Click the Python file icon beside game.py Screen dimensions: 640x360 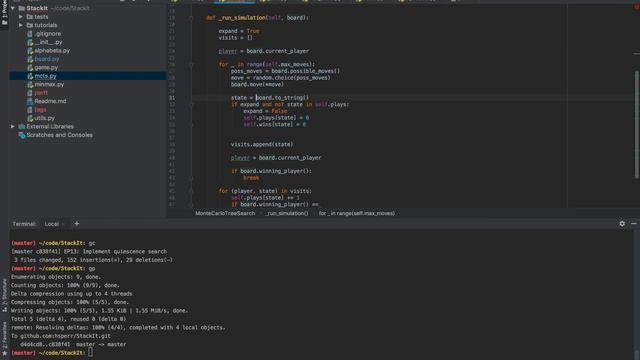click(x=30, y=67)
